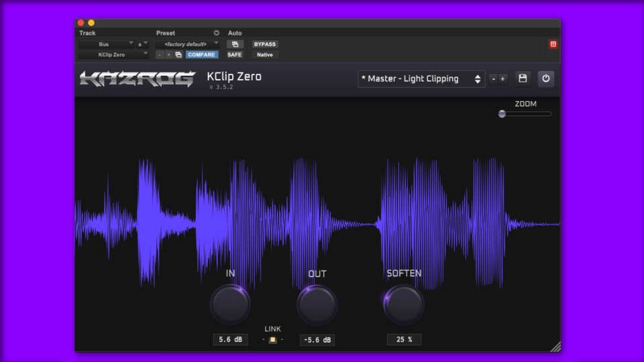644x362 pixels.
Task: Open the preset settings circle menu icon
Action: (x=217, y=33)
